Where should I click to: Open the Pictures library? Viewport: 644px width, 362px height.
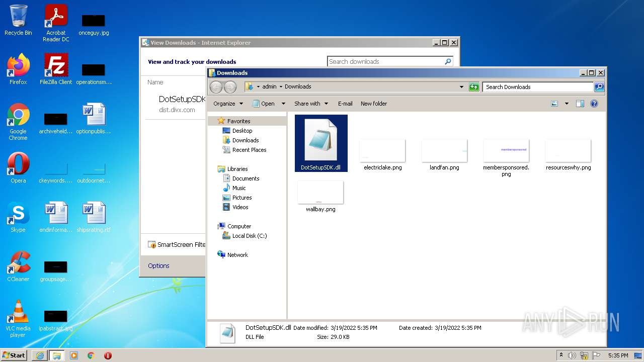coord(242,198)
